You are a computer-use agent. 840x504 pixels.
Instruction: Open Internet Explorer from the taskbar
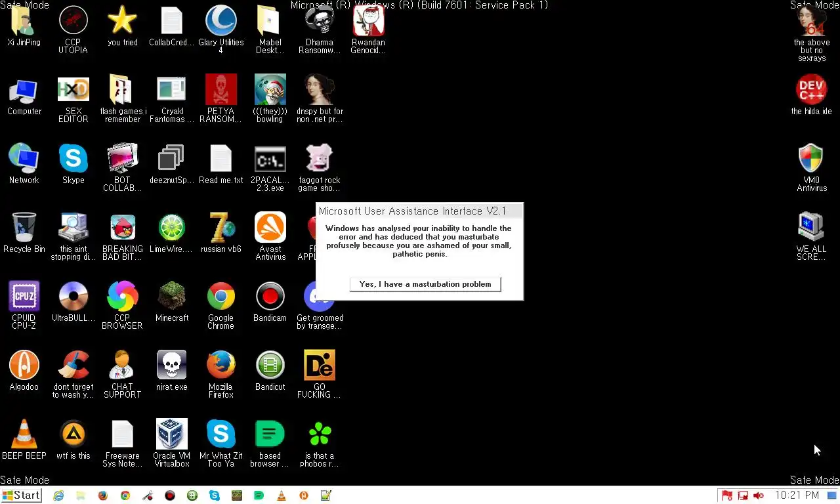coord(58,495)
